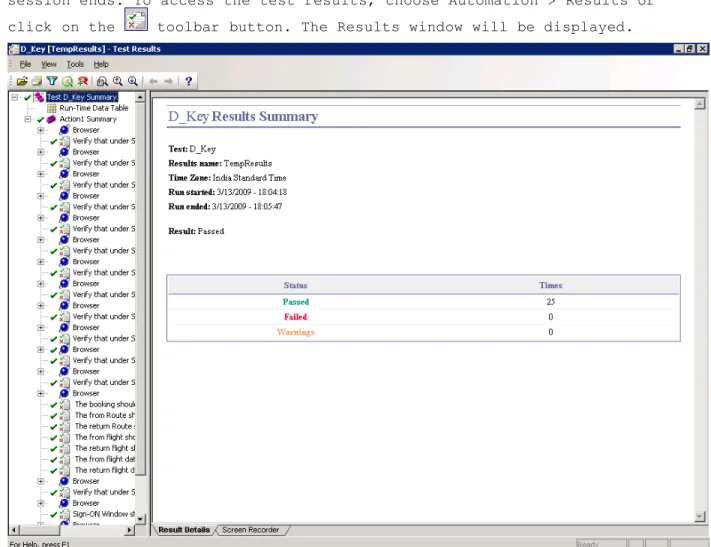Image resolution: width=711 pixels, height=547 pixels.
Task: Click the tree panel scroll-up arrow
Action: (x=140, y=97)
